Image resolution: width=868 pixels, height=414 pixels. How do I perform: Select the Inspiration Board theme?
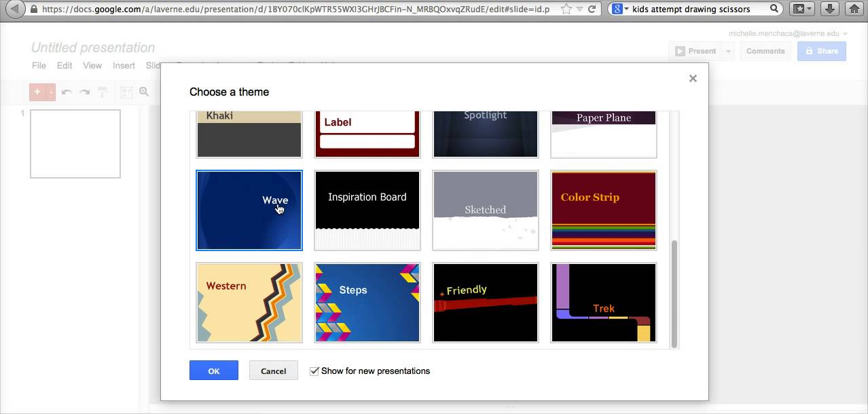[367, 210]
